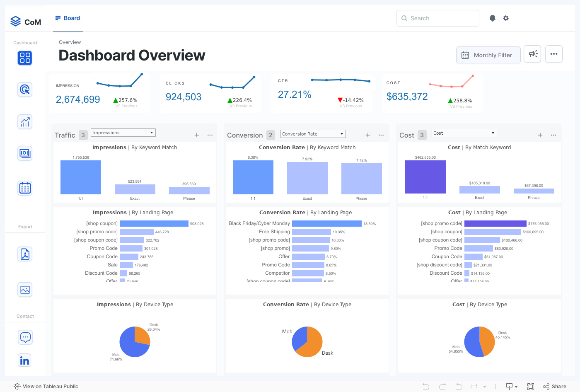Click the plus icon in Traffic panel
This screenshot has height=392, width=580.
point(197,135)
